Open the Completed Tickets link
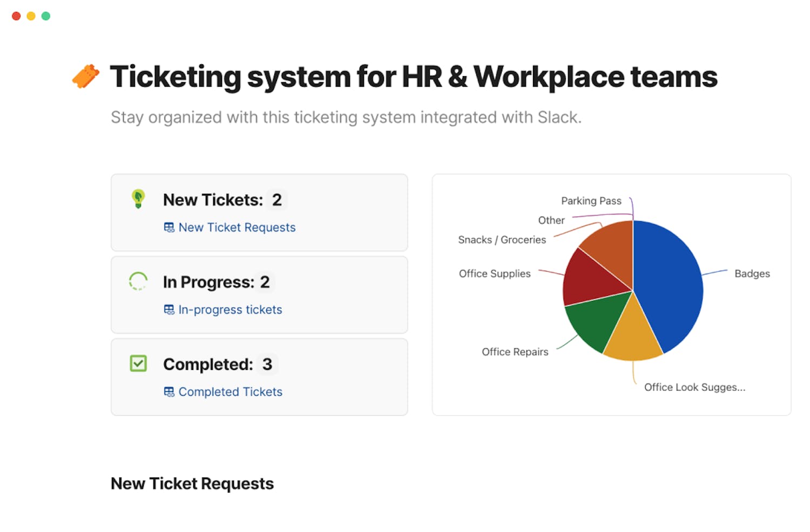The image size is (810, 532). [230, 392]
